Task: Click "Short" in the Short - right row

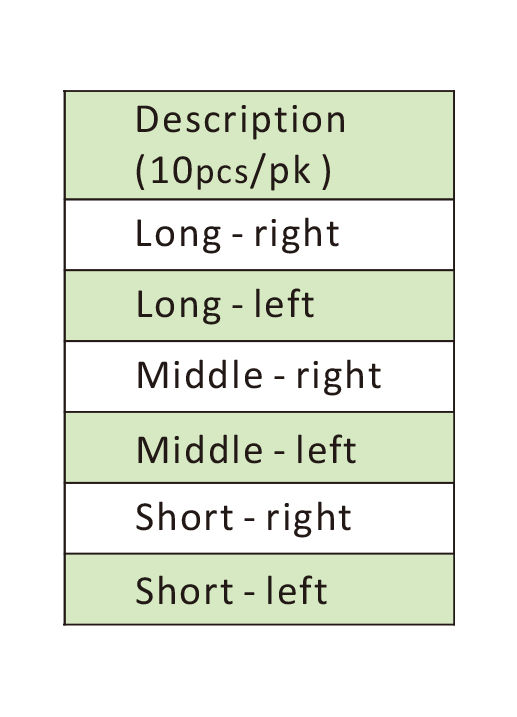Action: (185, 517)
